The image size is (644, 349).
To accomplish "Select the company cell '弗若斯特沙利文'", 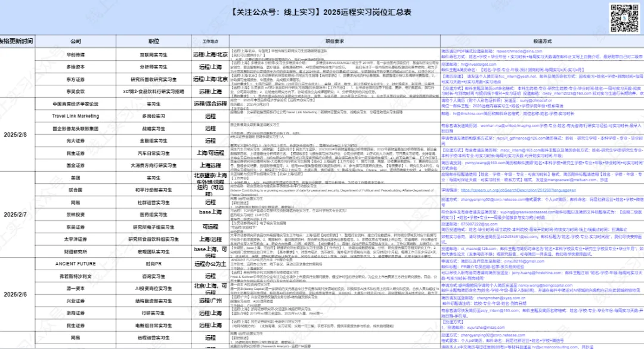I will click(76, 276).
